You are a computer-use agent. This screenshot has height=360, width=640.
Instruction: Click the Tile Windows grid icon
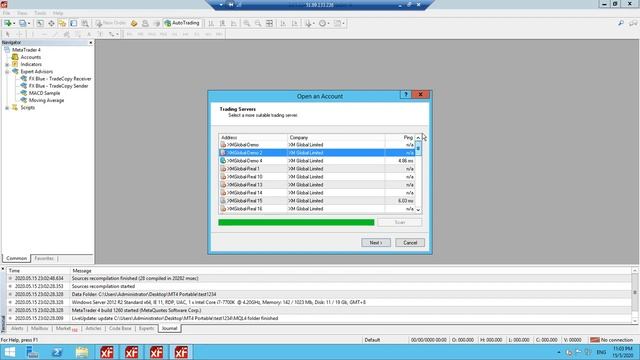pos(269,23)
